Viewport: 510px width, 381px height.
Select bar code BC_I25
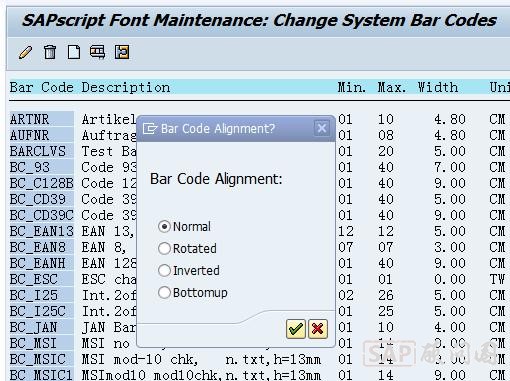41,295
